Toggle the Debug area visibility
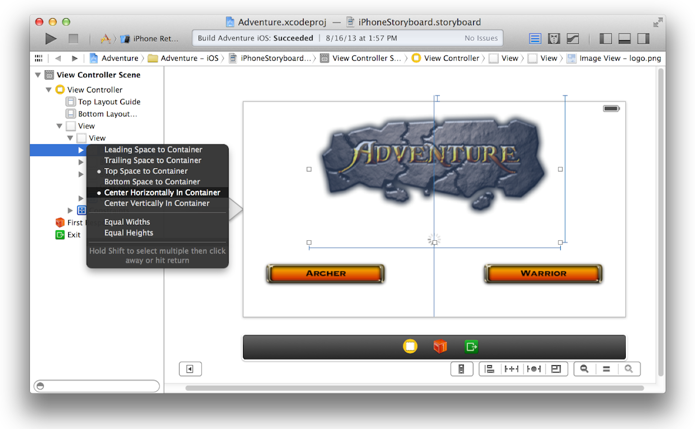 point(625,39)
